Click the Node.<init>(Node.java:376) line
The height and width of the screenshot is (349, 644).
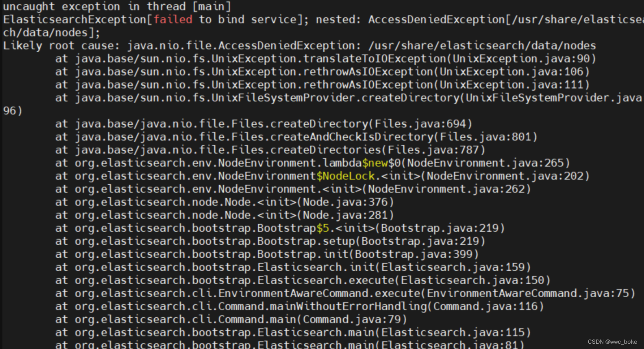tap(225, 202)
